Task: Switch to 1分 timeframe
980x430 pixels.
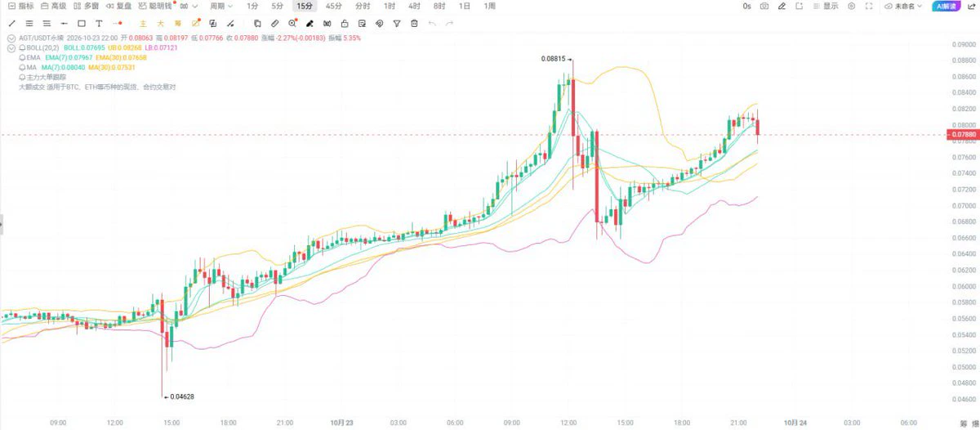Action: [x=252, y=6]
